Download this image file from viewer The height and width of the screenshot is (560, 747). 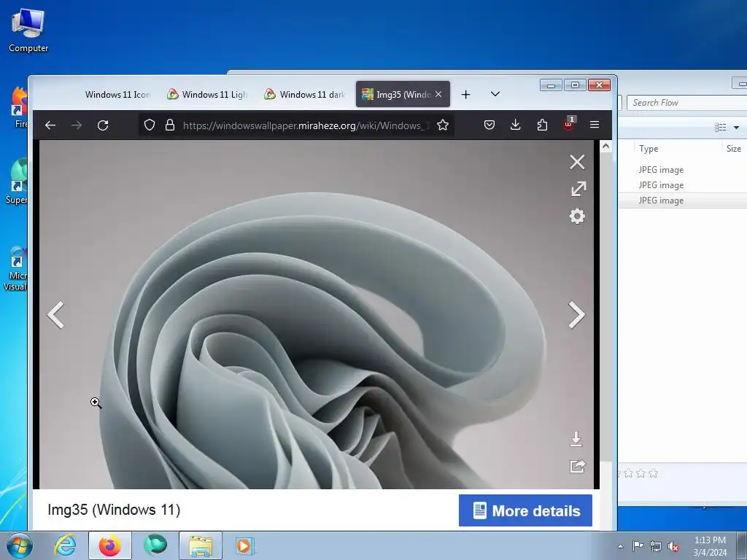(x=576, y=439)
